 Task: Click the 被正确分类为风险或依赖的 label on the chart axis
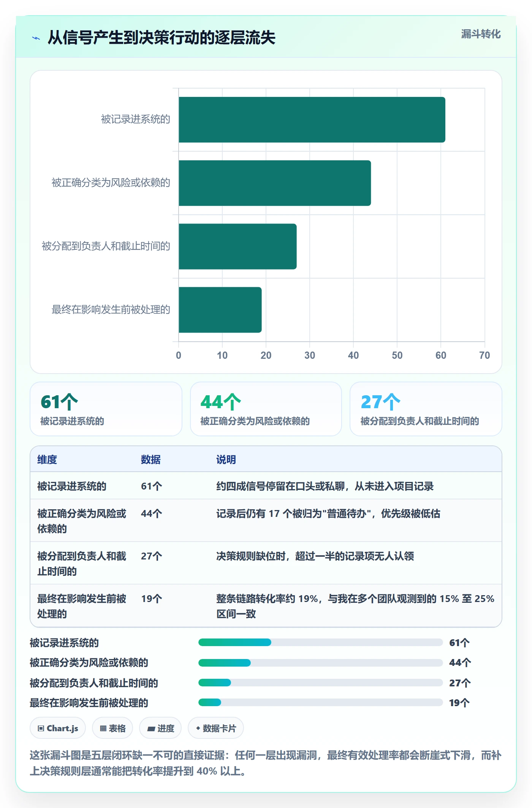[x=111, y=183]
